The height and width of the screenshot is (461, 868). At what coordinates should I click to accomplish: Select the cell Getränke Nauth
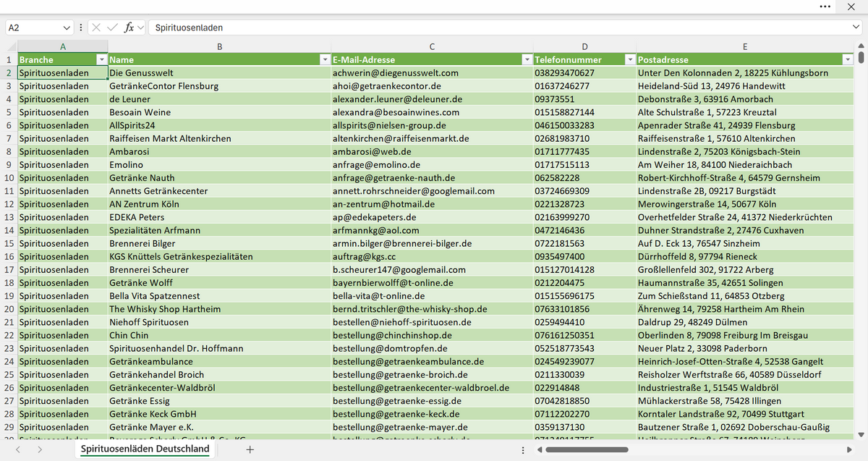220,177
